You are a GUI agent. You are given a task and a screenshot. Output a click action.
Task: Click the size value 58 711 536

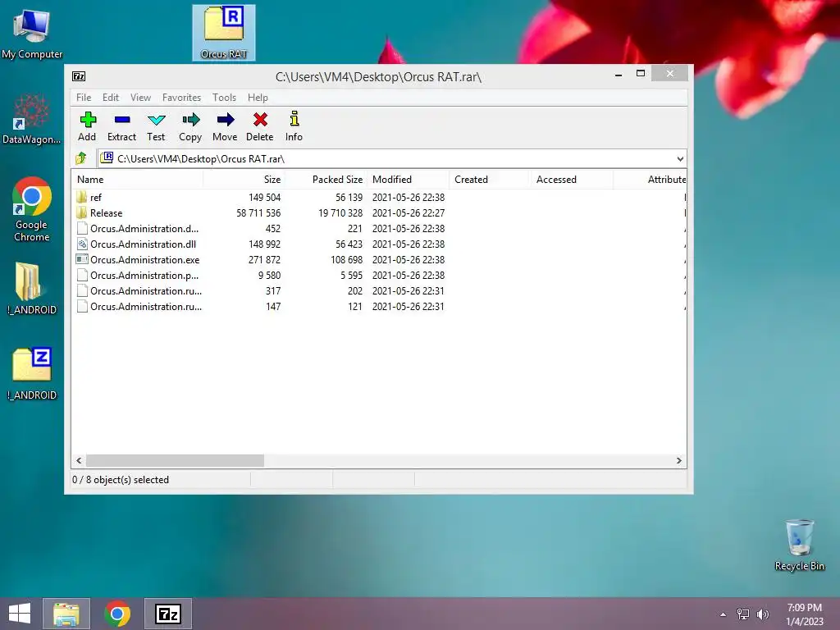point(258,213)
